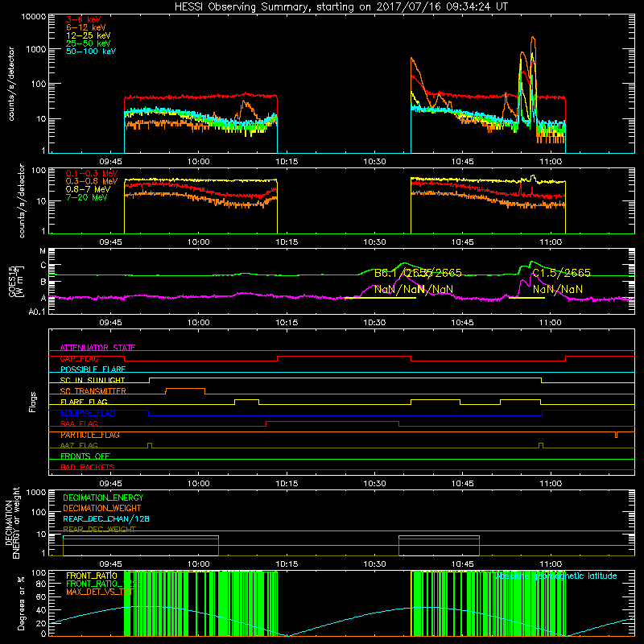The width and height of the screenshot is (644, 644).
Task: Click the B6.1/2665 flare annotation
Action: point(403,273)
